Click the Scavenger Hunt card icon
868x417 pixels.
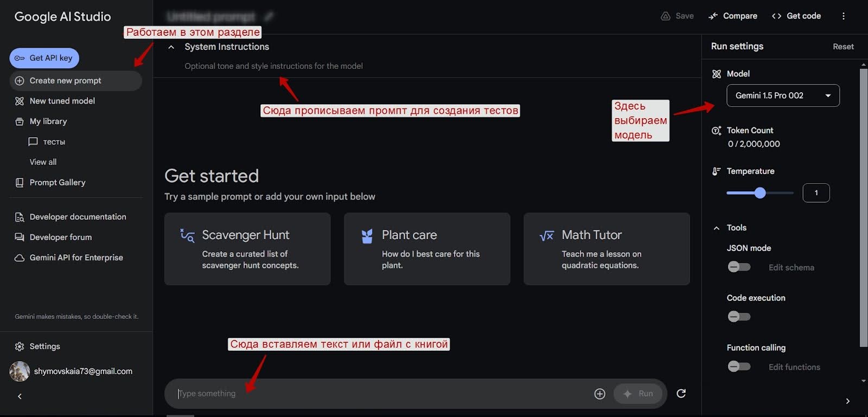[188, 235]
